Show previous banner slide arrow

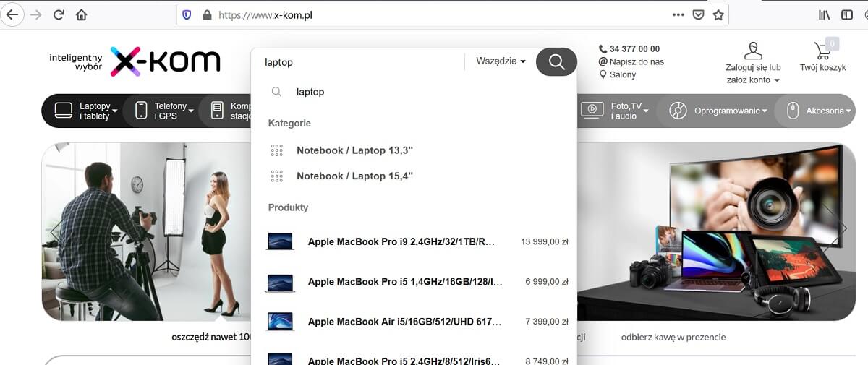coord(55,231)
